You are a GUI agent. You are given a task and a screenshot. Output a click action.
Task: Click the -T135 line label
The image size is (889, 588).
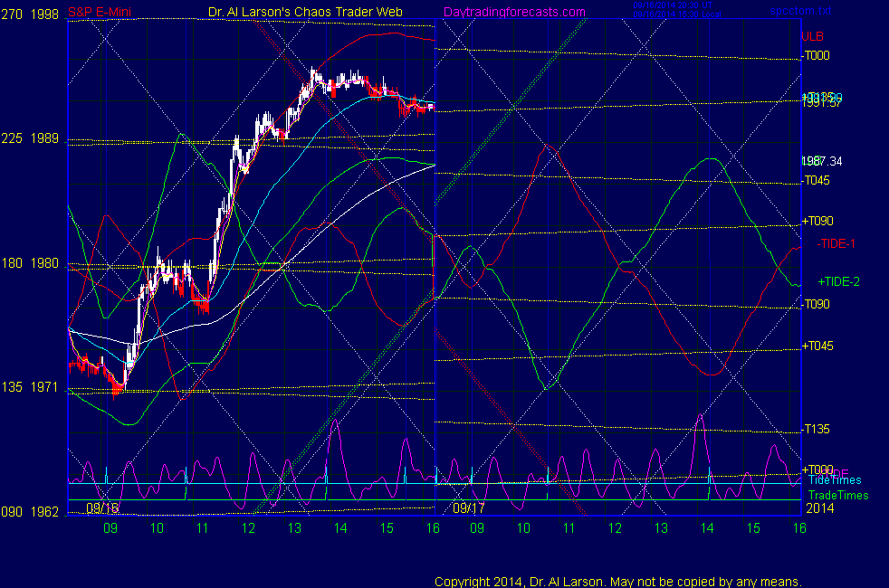coord(817,429)
